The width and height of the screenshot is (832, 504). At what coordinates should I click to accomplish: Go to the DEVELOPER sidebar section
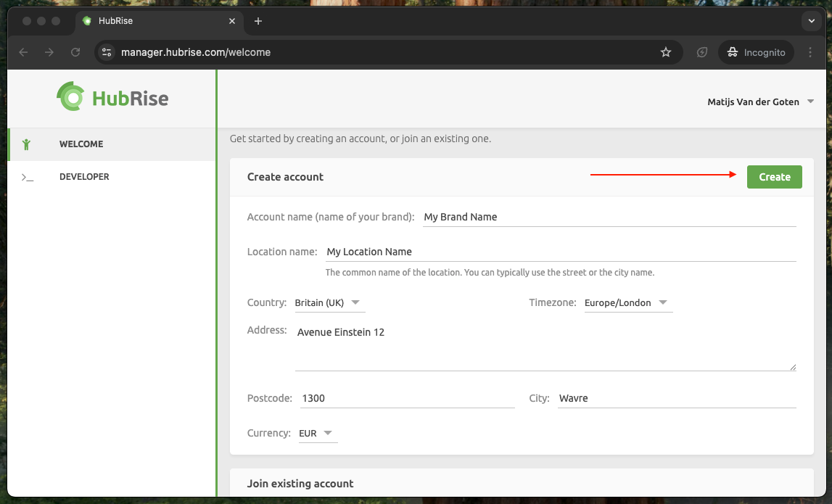(x=84, y=177)
